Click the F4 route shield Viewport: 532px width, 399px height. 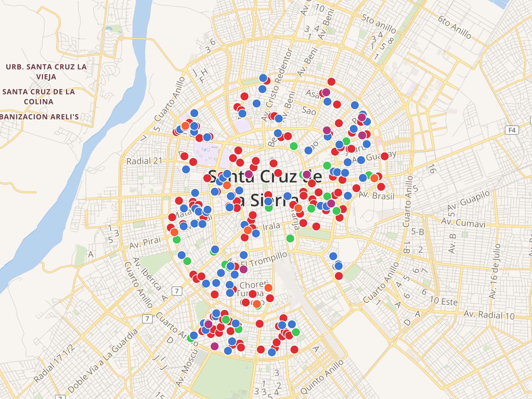(x=512, y=130)
